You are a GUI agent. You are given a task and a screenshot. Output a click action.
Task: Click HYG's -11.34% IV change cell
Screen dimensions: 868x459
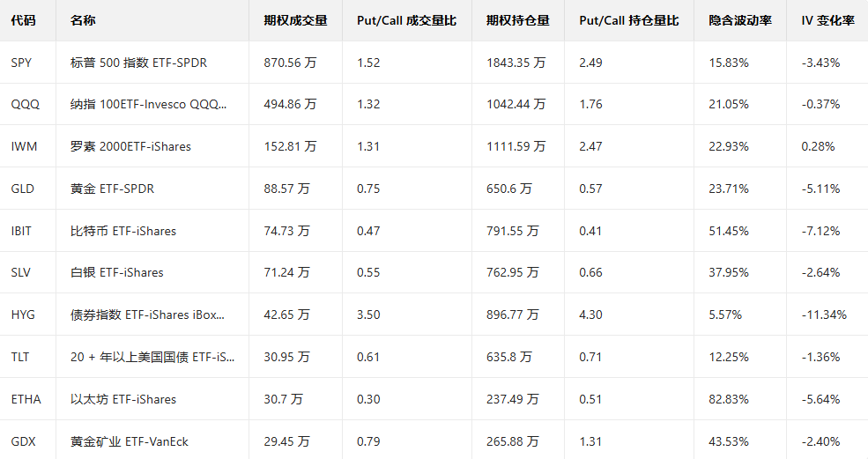[x=824, y=315]
